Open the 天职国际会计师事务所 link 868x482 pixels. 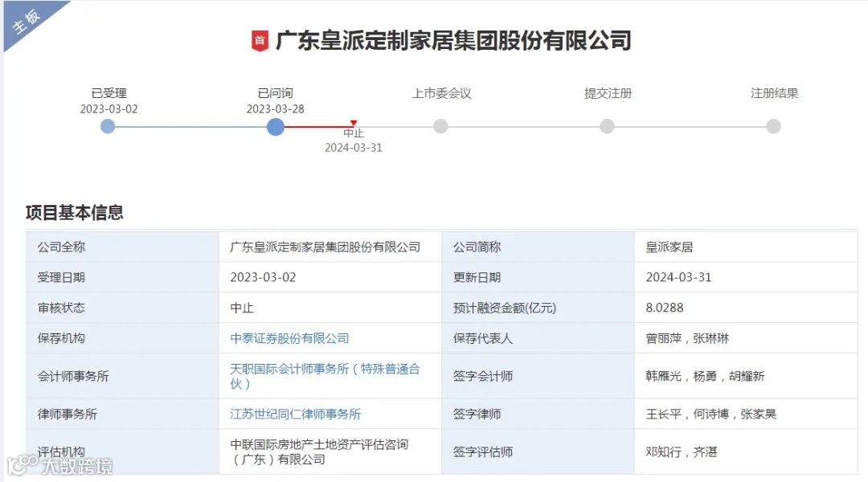pyautogui.click(x=325, y=376)
